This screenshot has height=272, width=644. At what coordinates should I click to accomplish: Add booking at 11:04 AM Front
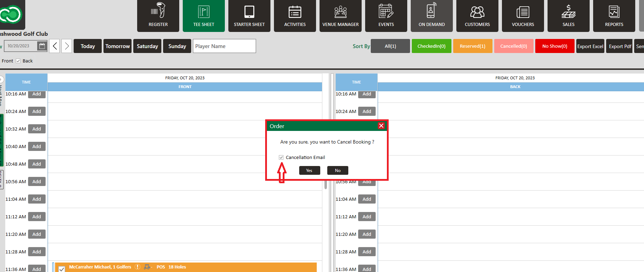(x=37, y=199)
